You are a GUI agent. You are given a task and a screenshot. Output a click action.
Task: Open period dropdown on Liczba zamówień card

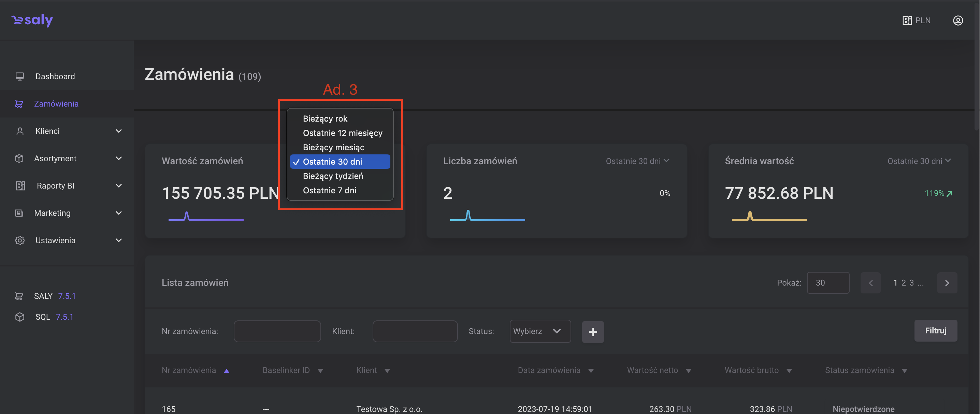pyautogui.click(x=637, y=161)
